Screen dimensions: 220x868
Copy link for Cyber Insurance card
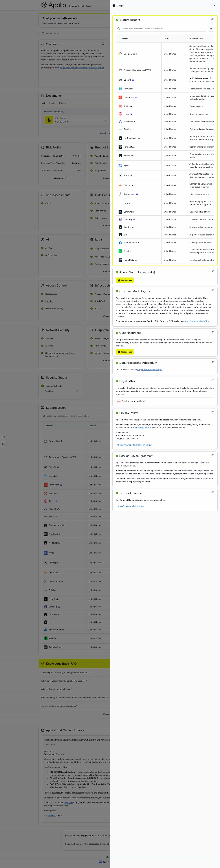(213, 332)
